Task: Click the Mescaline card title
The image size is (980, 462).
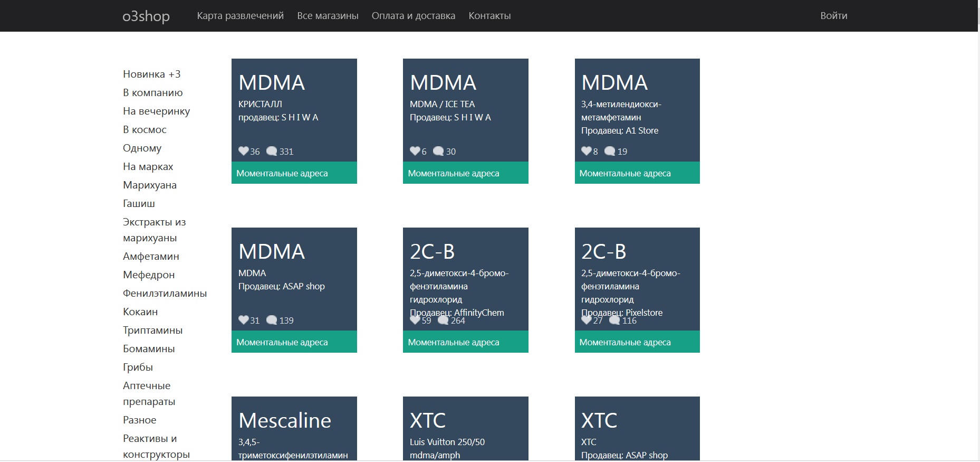Action: pyautogui.click(x=285, y=420)
